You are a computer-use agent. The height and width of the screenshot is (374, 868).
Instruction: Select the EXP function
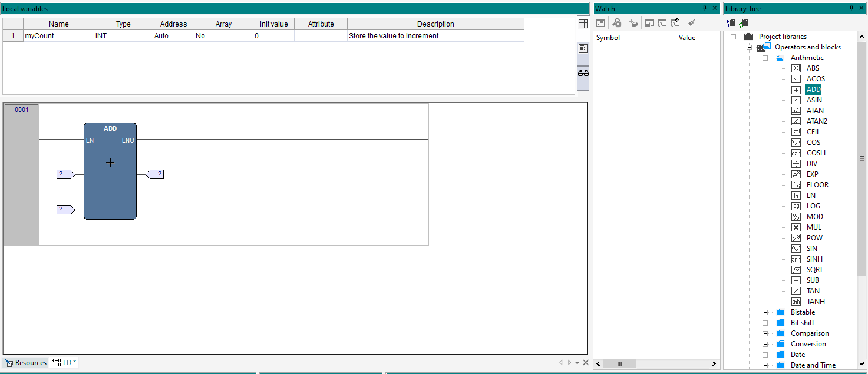812,174
